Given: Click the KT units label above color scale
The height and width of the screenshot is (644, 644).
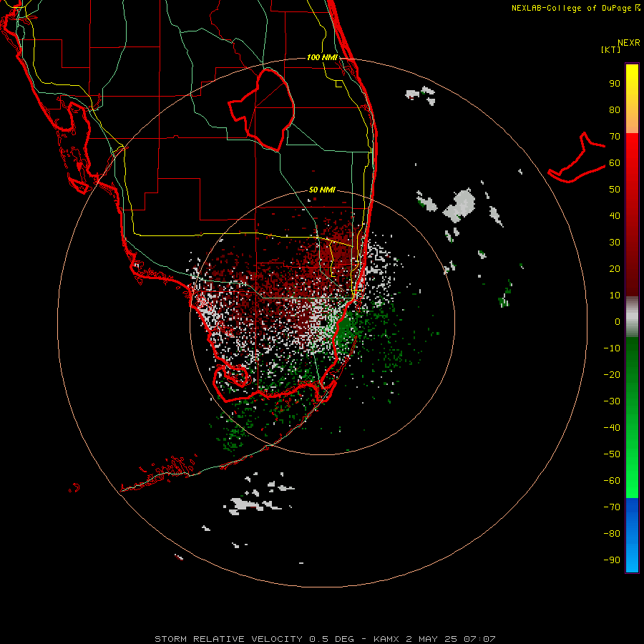Looking at the screenshot, I should click(x=611, y=49).
